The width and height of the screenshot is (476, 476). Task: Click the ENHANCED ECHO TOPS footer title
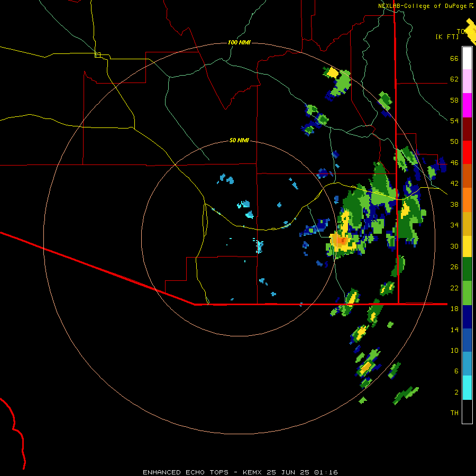click(x=186, y=472)
